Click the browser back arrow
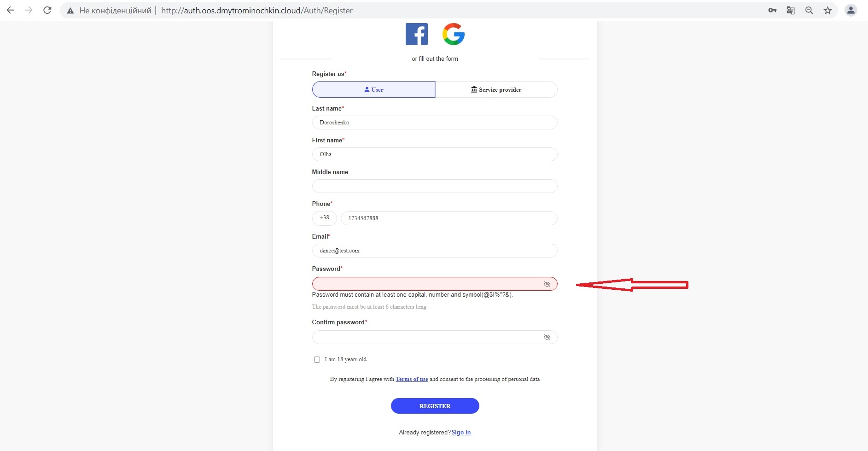Viewport: 868px width, 451px height. 10,10
